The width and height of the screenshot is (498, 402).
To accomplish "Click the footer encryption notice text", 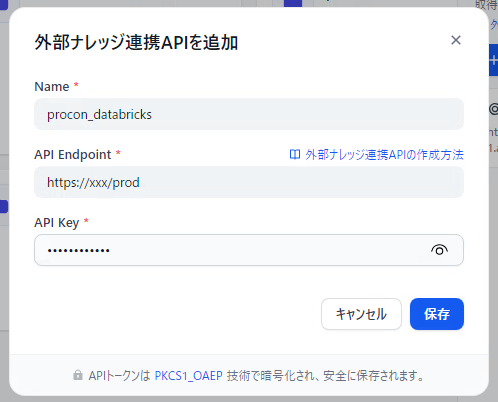I will click(256, 376).
